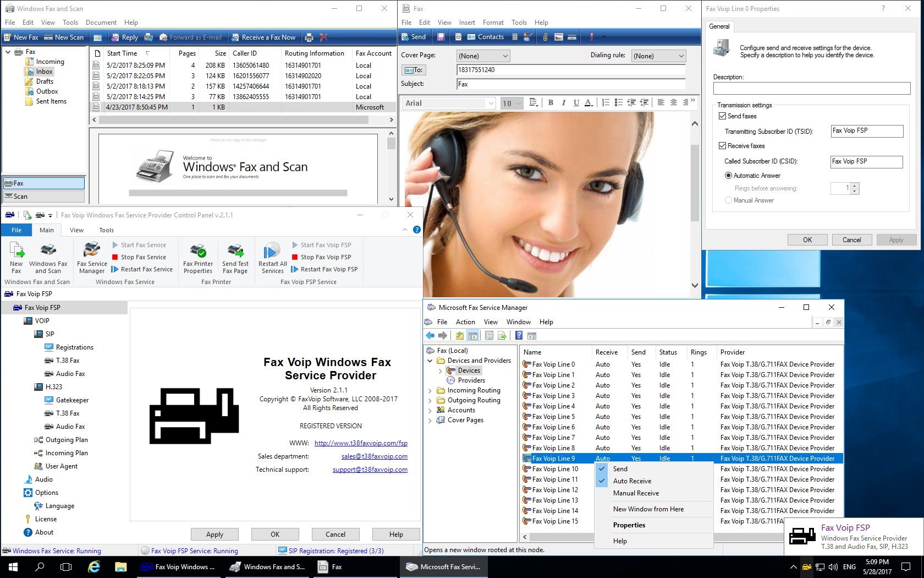This screenshot has height=578, width=924.
Task: Click Stop Fax Service red square
Action: click(115, 257)
